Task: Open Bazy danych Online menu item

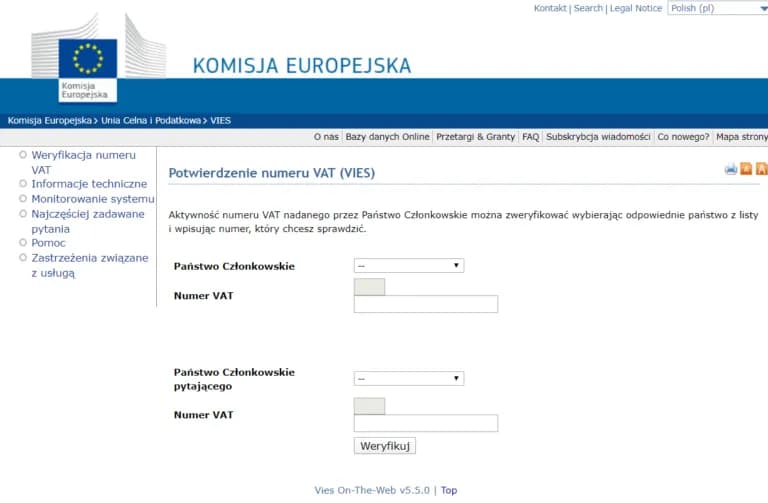Action: click(x=387, y=137)
